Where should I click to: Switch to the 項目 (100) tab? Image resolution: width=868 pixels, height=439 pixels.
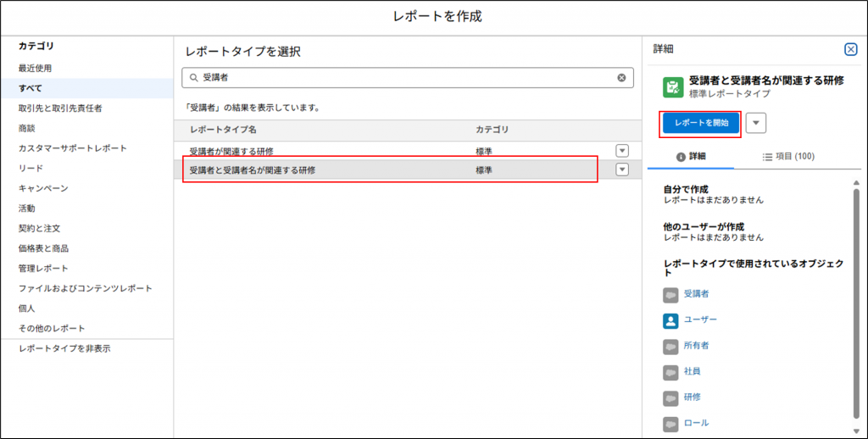point(788,157)
